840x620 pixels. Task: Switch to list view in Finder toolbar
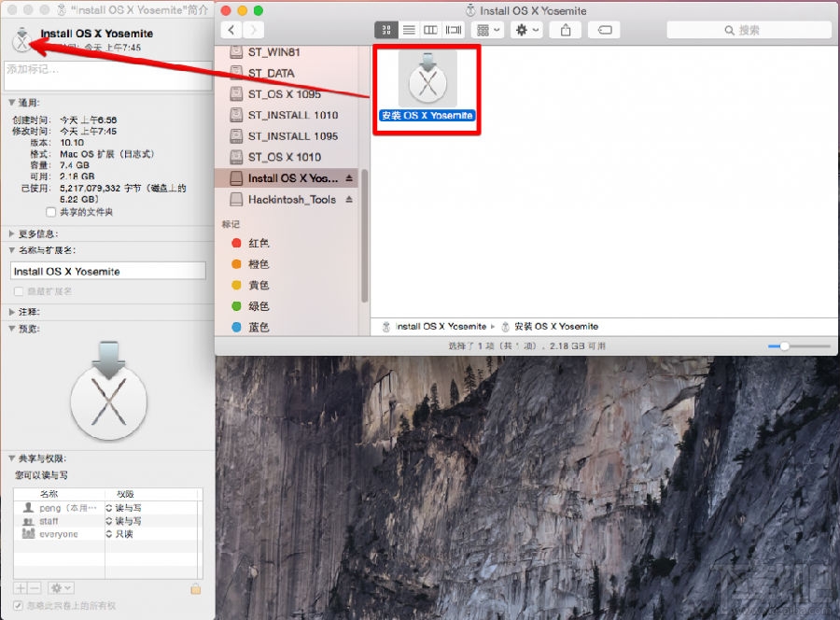(409, 29)
